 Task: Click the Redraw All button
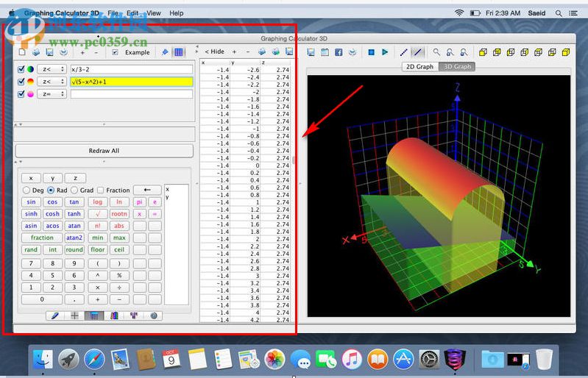105,151
